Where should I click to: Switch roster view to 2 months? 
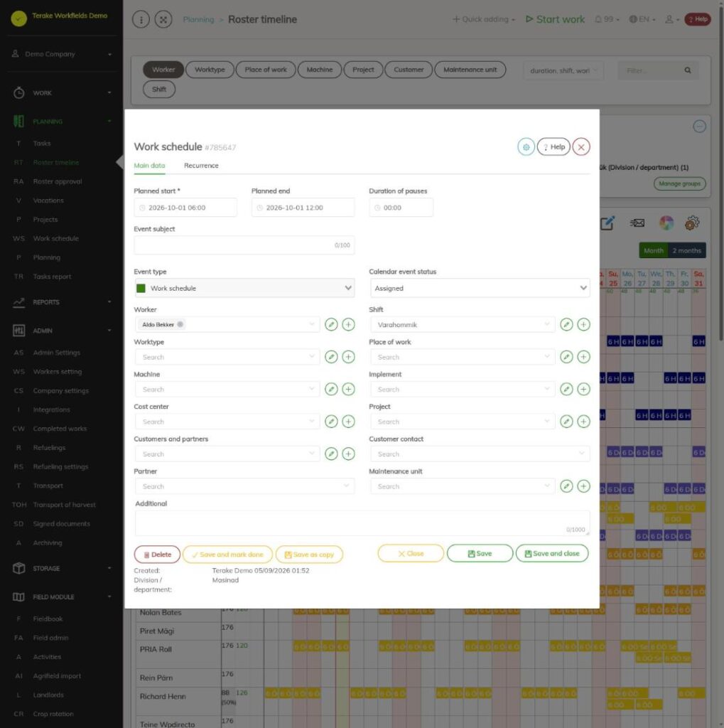click(687, 251)
